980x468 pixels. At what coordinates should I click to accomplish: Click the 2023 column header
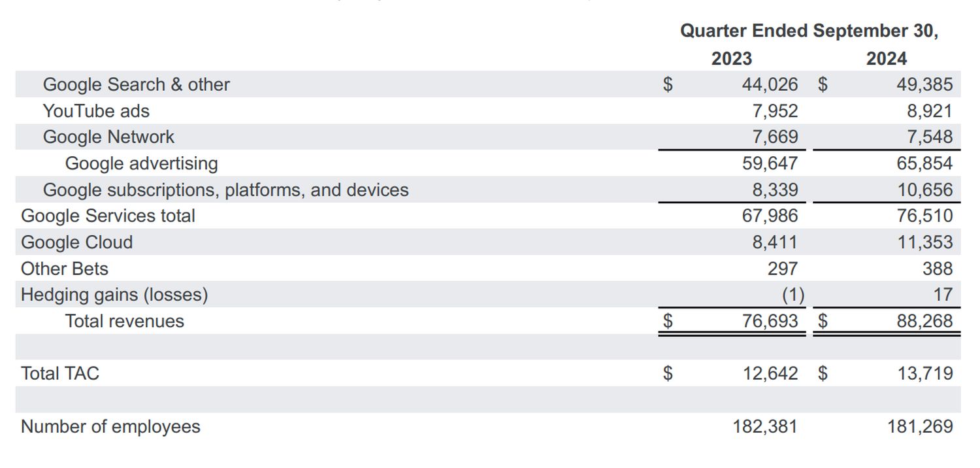(x=732, y=59)
